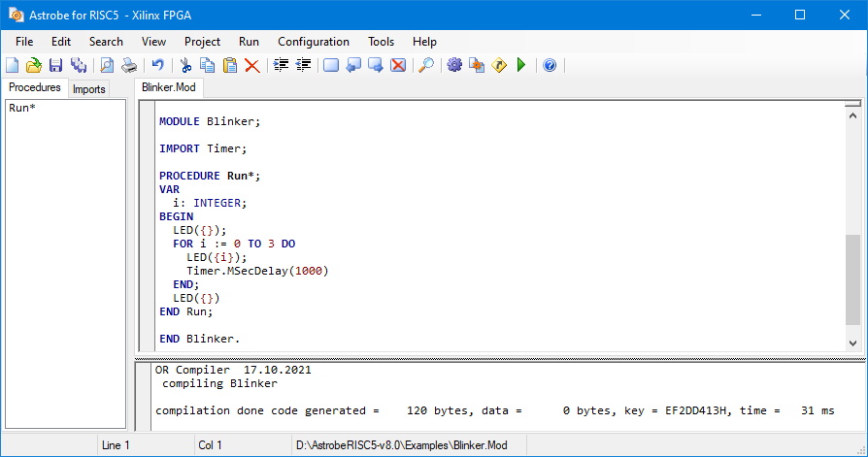Click the MODULE Blinker line in the editor
Screen dimensions: 868x457
pos(210,121)
